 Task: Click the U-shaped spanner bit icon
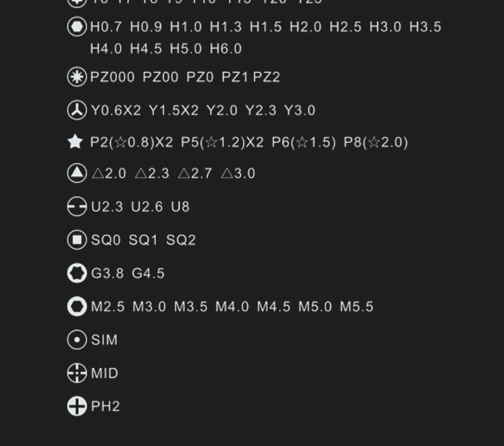tap(77, 207)
